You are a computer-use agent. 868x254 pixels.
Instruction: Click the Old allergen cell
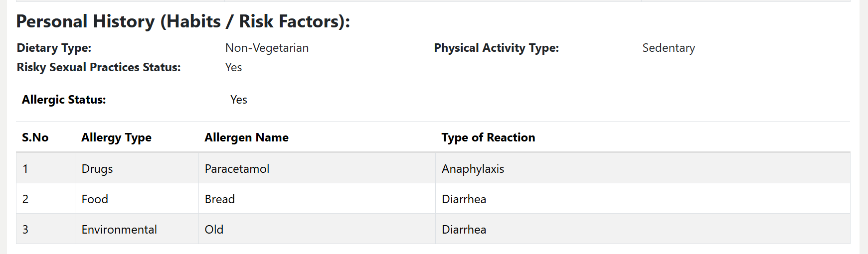point(214,230)
